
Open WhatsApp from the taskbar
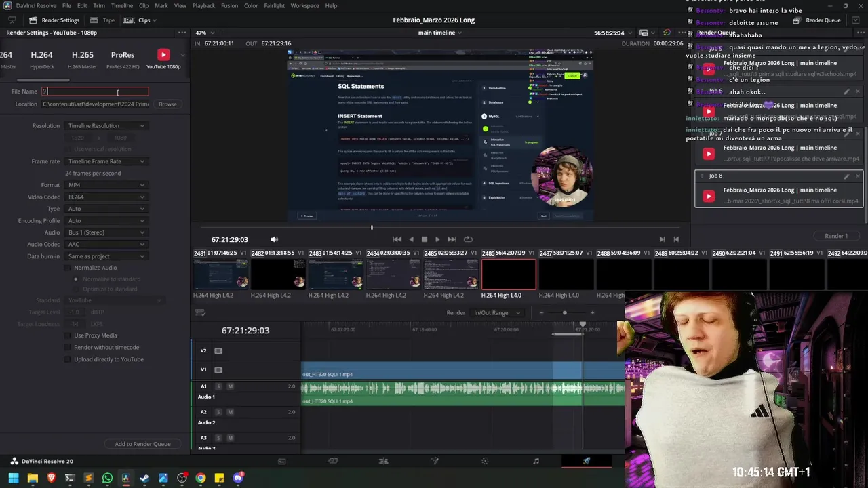(107, 478)
